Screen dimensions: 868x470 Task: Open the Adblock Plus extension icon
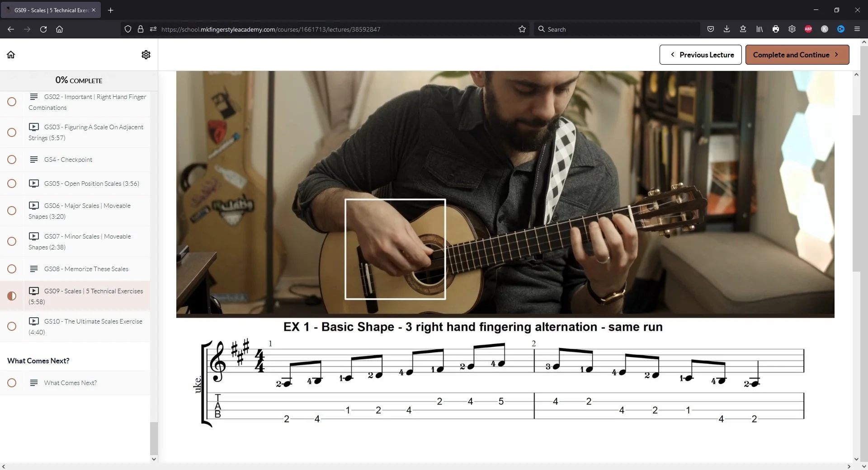tap(808, 29)
